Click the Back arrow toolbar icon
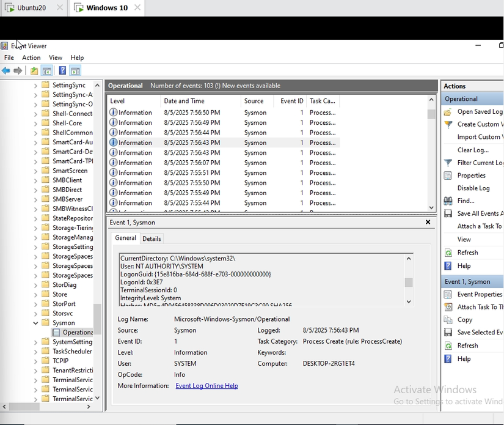Viewport: 504px width, 425px height. pos(5,70)
